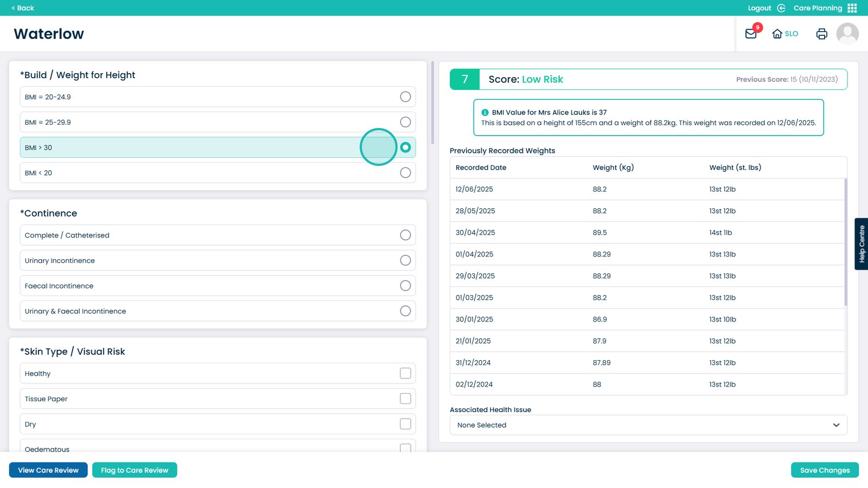Check the Tissue Paper checkbox
868x488 pixels.
(x=405, y=399)
